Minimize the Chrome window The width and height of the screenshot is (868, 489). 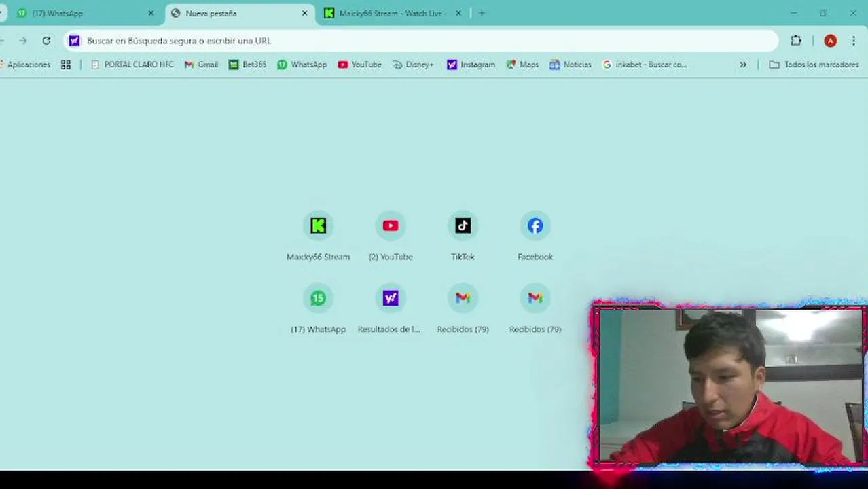pos(794,13)
